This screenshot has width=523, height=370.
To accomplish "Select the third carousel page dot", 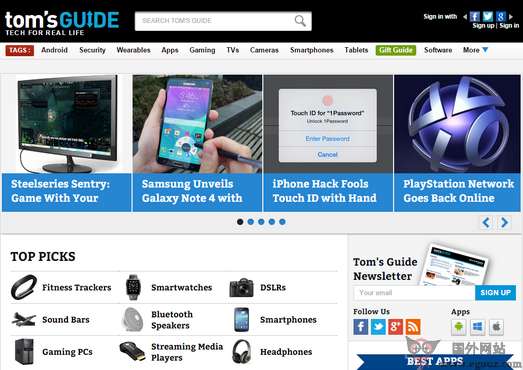I will tap(261, 222).
